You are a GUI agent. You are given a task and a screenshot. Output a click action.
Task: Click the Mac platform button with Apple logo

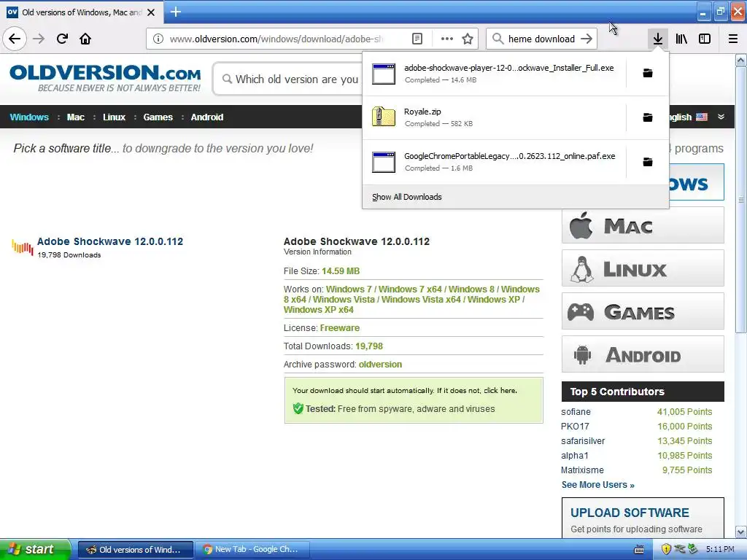pyautogui.click(x=643, y=225)
